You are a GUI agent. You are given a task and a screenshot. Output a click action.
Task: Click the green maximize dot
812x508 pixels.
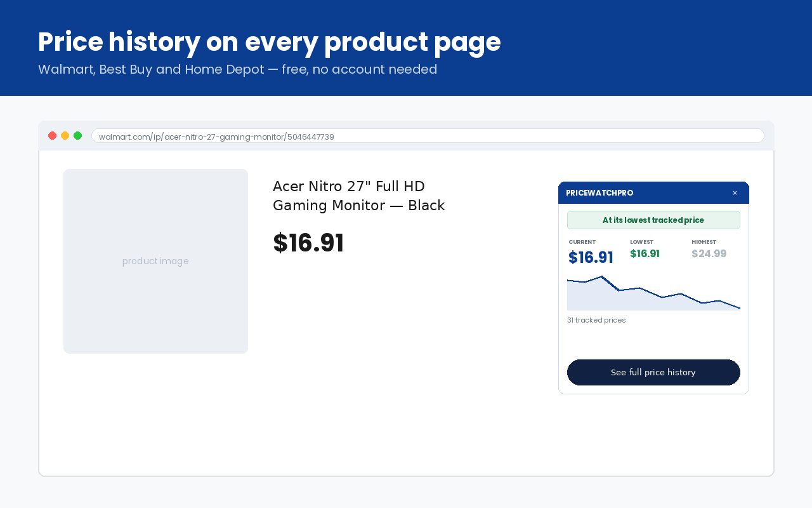pos(77,135)
